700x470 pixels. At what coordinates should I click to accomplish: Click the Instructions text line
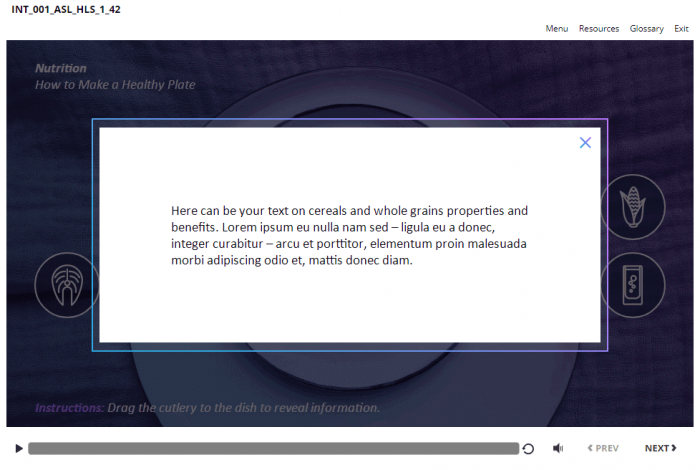pyautogui.click(x=207, y=408)
